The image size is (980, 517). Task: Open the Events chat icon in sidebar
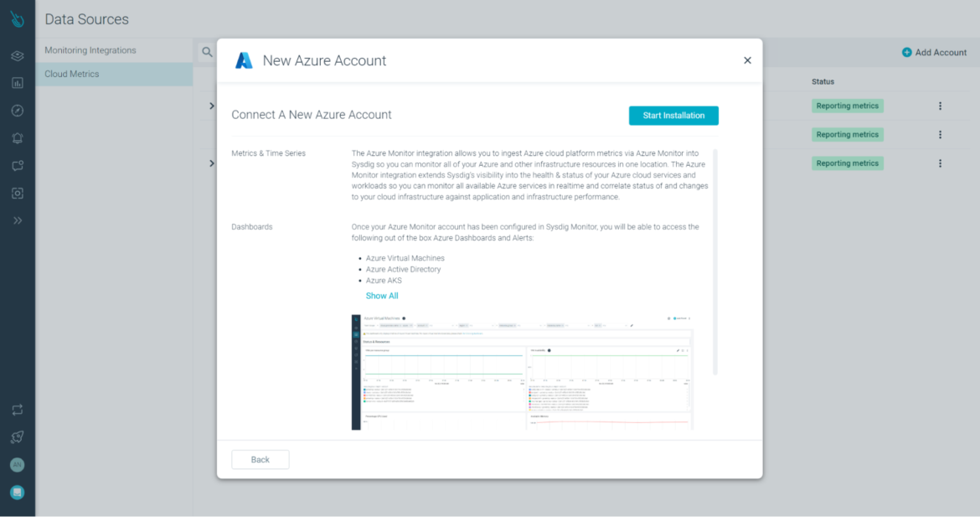tap(18, 165)
